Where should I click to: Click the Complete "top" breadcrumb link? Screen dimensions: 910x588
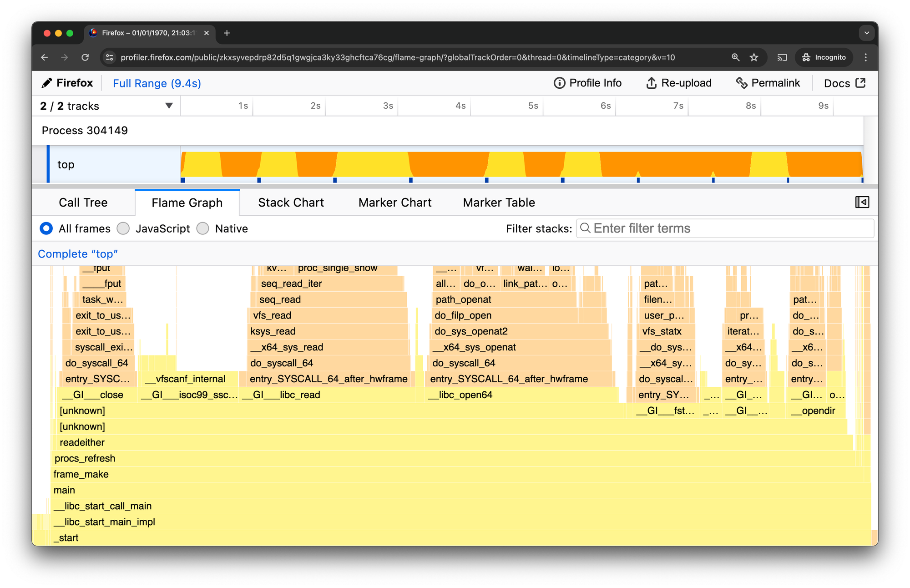point(77,254)
